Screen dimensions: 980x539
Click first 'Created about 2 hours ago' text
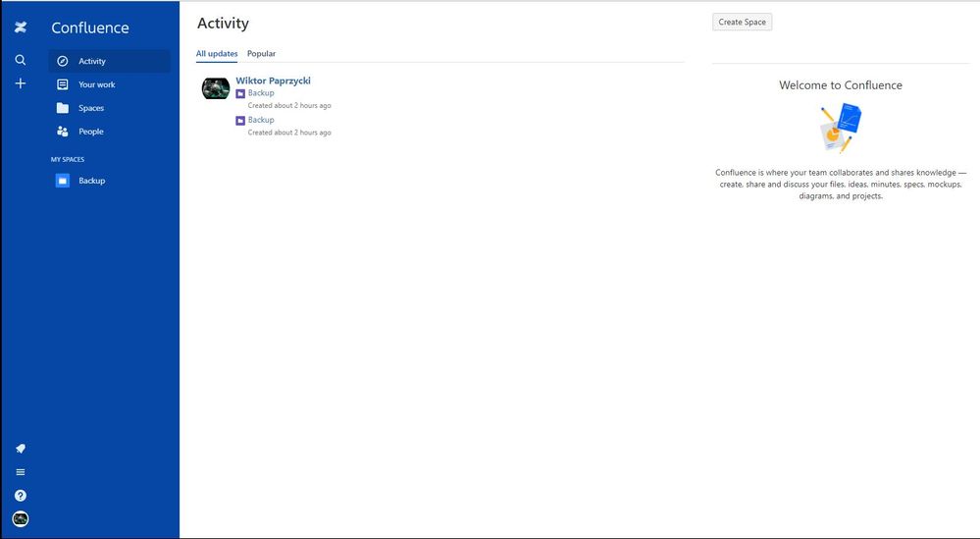(x=289, y=106)
